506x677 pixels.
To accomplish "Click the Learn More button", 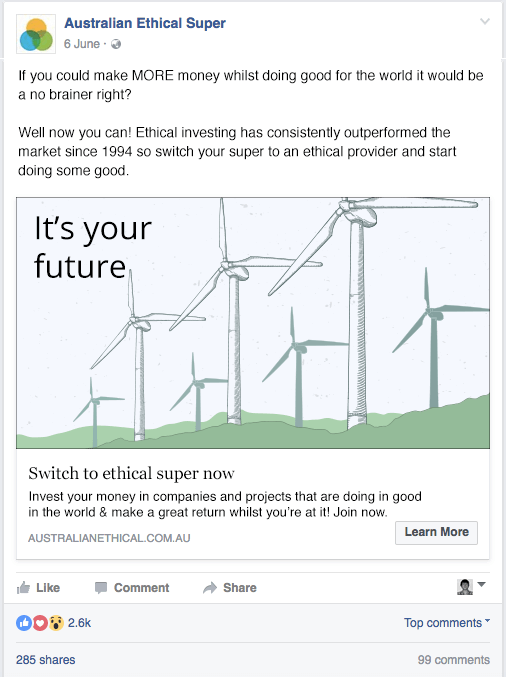I will [x=436, y=532].
